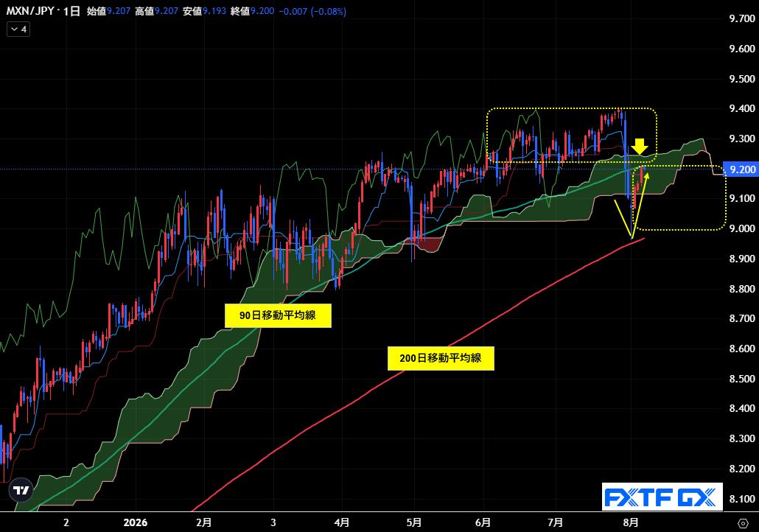Viewport: 759px width, 532px height.
Task: Click the 8.100 price axis label
Action: click(x=742, y=499)
